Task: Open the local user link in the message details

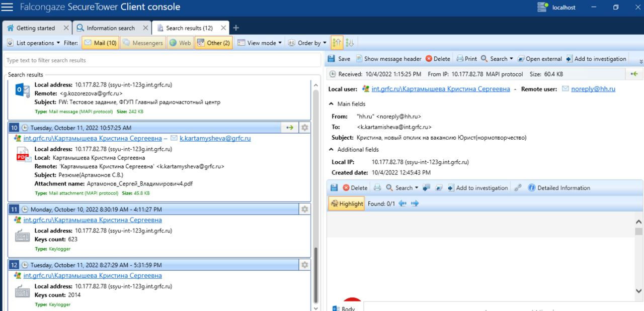Action: [441, 89]
